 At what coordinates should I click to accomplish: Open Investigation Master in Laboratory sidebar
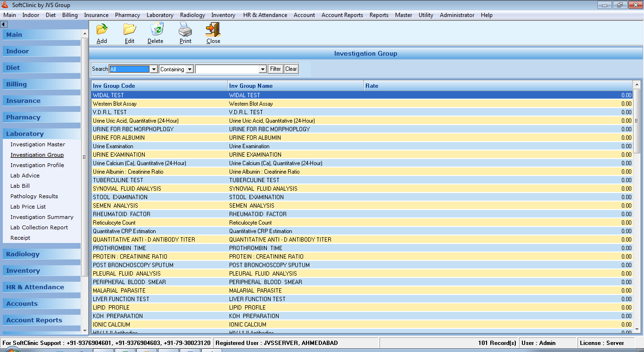pos(38,144)
